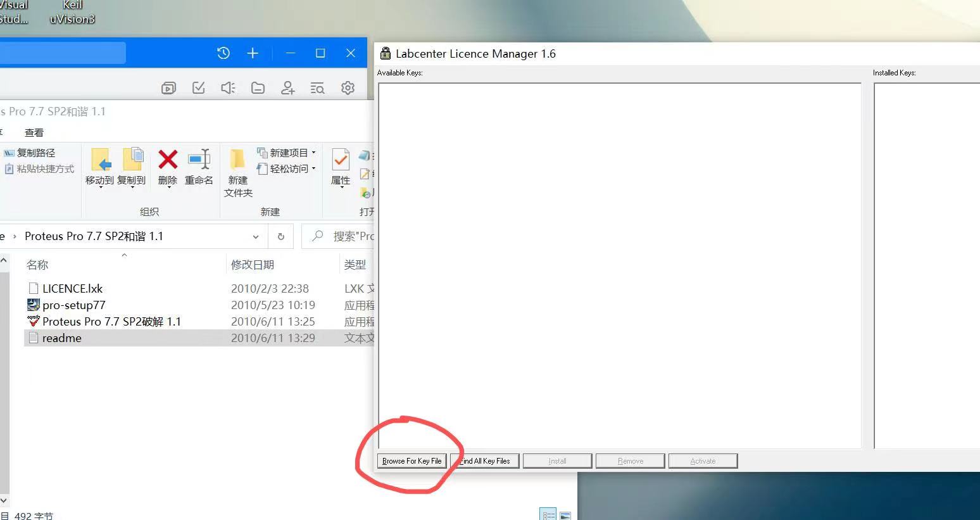
Task: Switch to the 查看 ribbon tab
Action: [34, 132]
